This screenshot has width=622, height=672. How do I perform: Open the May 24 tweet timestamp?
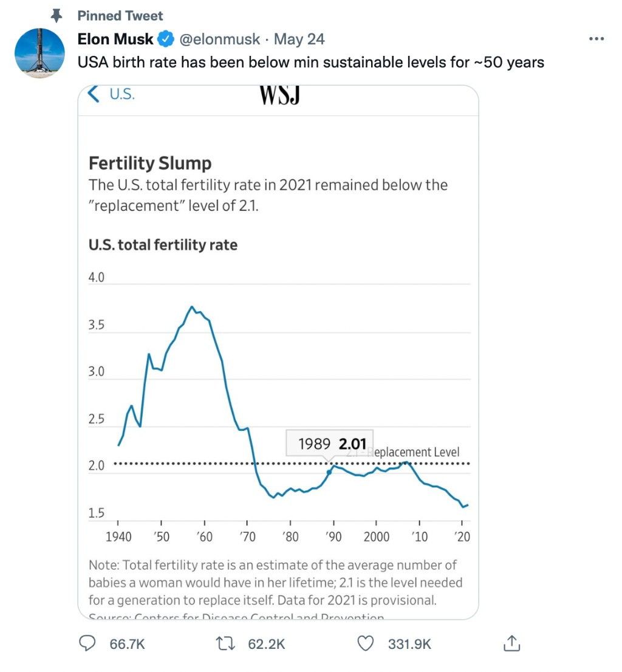tap(299, 39)
